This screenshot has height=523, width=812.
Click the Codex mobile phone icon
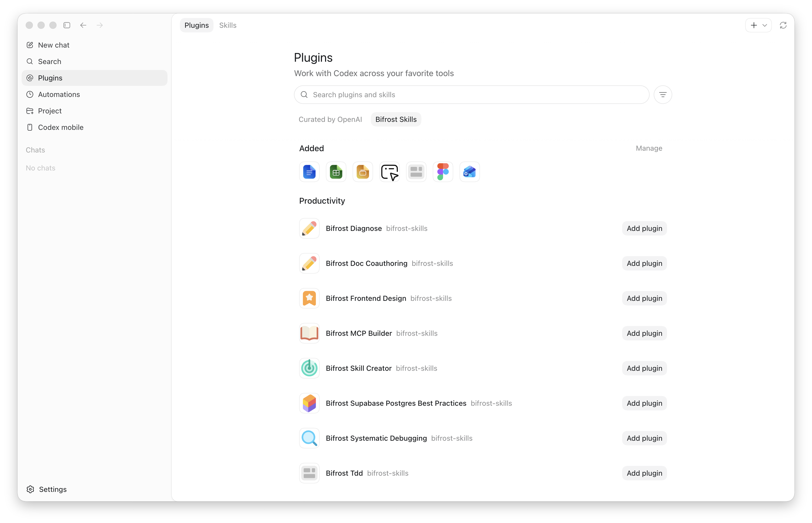tap(30, 127)
